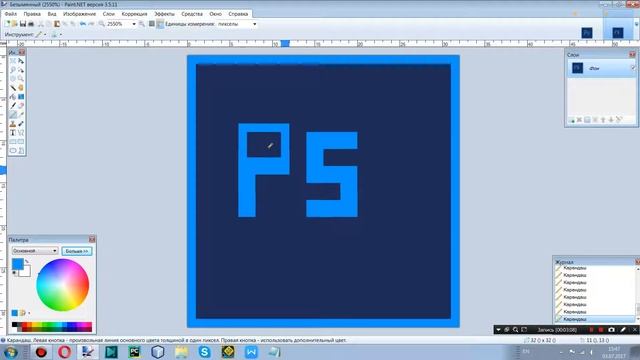The image size is (640, 360).
Task: Click the Open file toolbar icon
Action: [x=14, y=24]
